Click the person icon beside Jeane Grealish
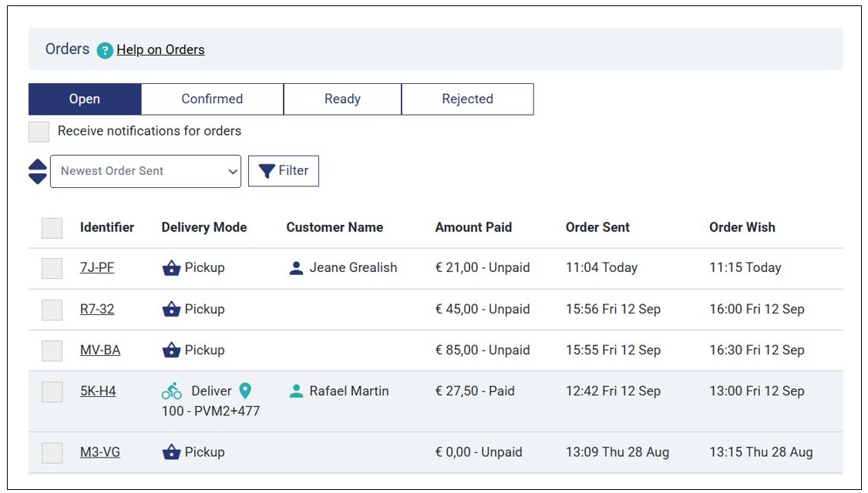 296,268
